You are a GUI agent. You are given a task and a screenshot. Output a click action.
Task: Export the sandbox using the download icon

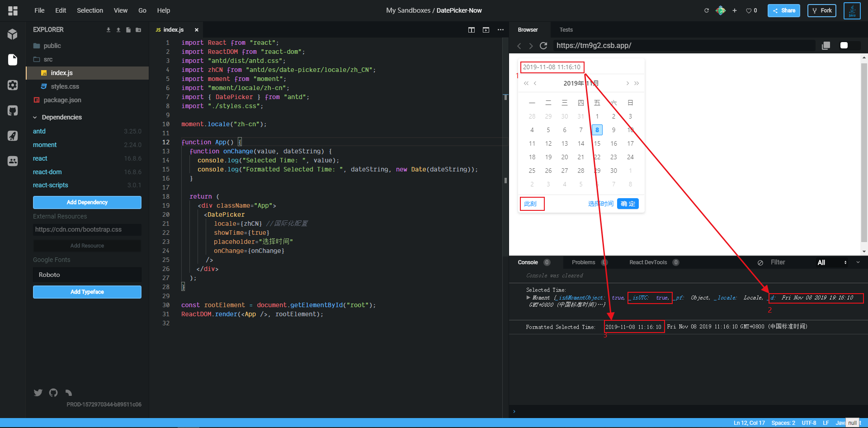point(108,29)
